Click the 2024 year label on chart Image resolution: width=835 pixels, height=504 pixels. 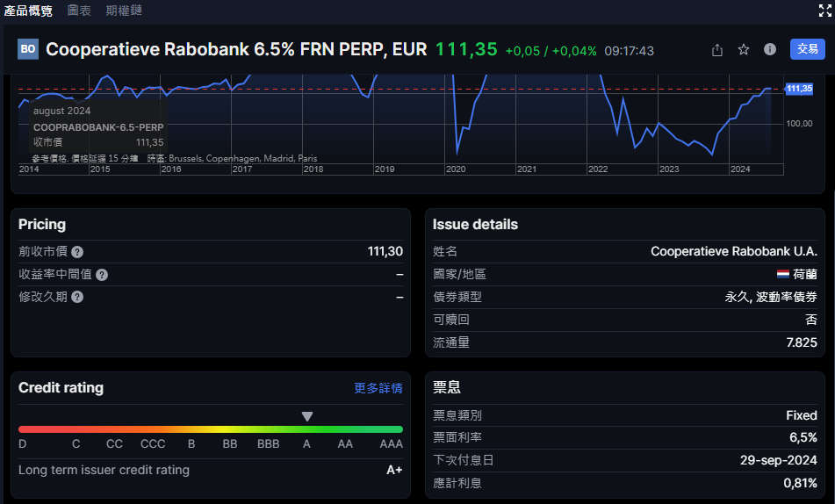740,169
